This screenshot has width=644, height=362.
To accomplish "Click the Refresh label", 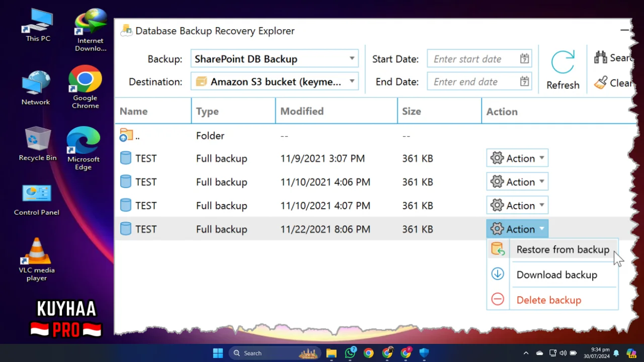I will (x=562, y=85).
